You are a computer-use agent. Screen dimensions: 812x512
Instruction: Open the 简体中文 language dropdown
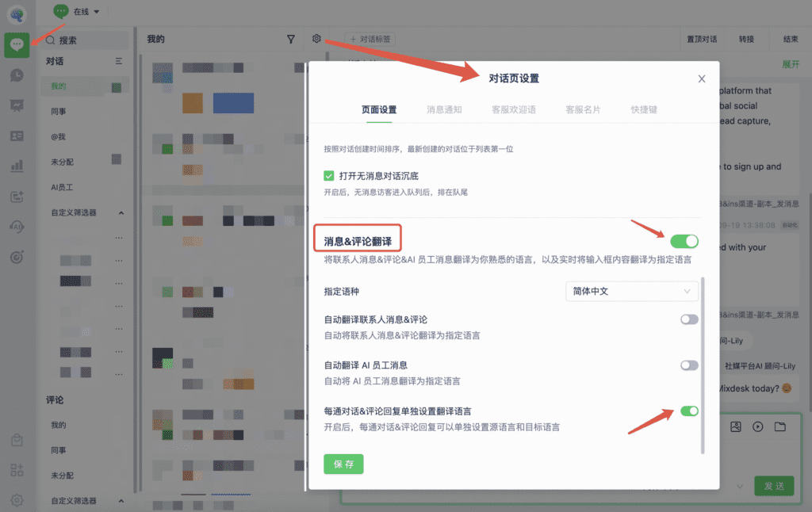click(x=631, y=292)
